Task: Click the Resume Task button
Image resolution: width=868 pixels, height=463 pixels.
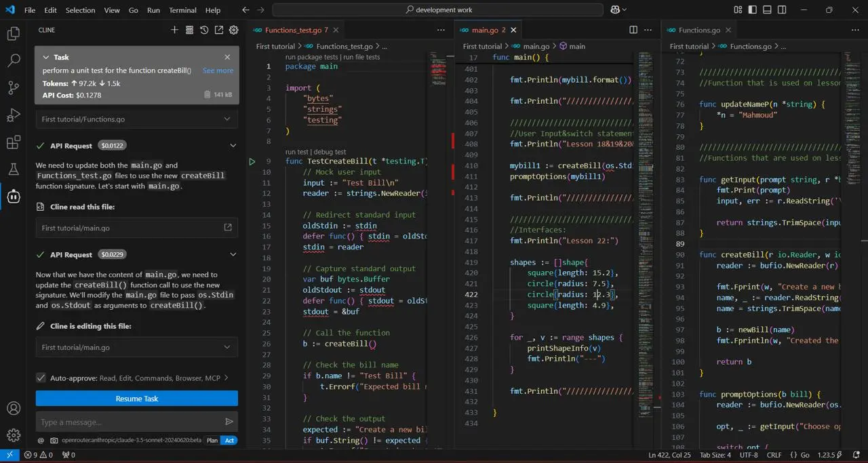Action: [136, 399]
